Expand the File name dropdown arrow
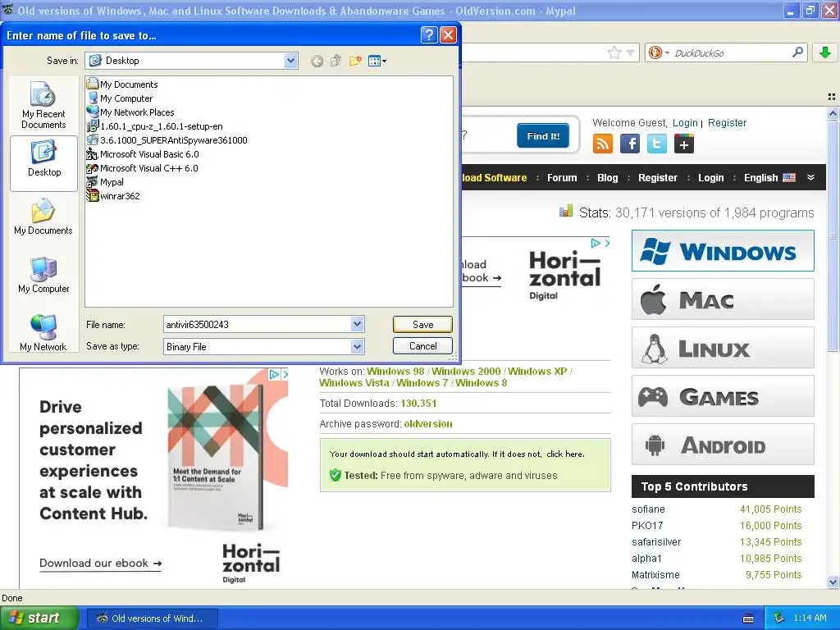This screenshot has height=630, width=840. pyautogui.click(x=358, y=324)
